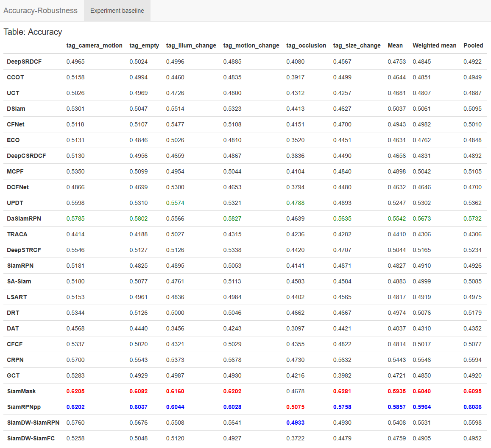491x448 pixels.
Task: Click value 0.5234 in DeepSTRCF row
Action: click(472, 250)
